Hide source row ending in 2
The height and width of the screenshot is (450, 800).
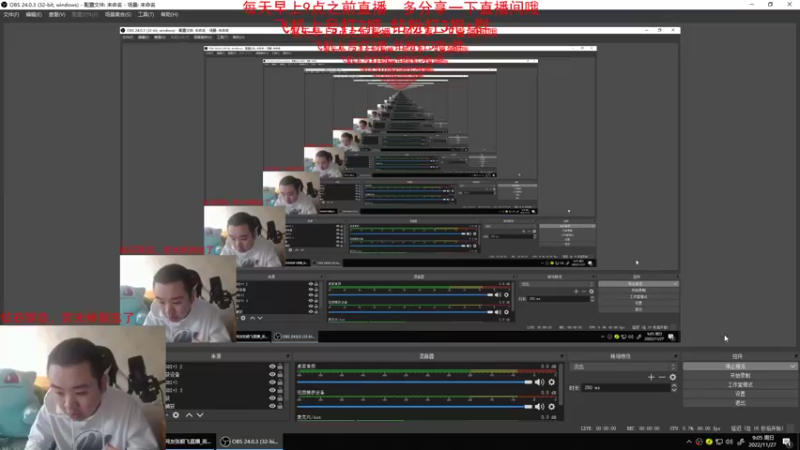(x=272, y=366)
